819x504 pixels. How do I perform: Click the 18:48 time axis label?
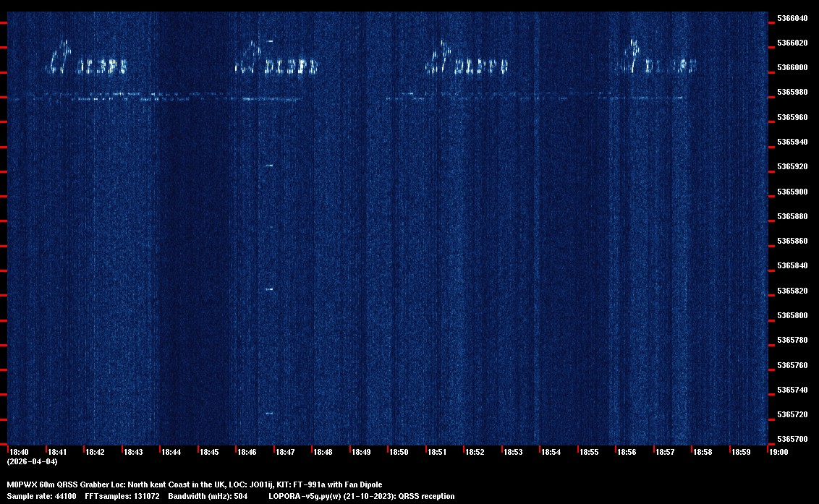point(323,452)
